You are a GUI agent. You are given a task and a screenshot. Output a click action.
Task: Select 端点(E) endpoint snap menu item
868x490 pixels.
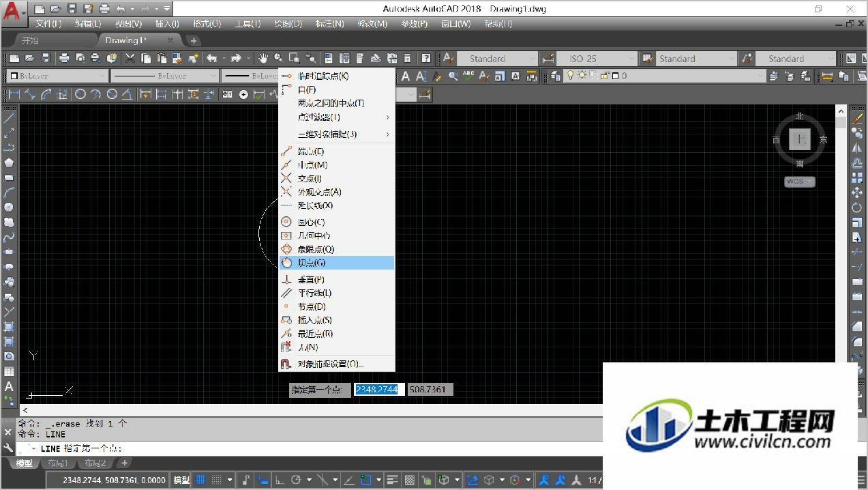coord(337,152)
